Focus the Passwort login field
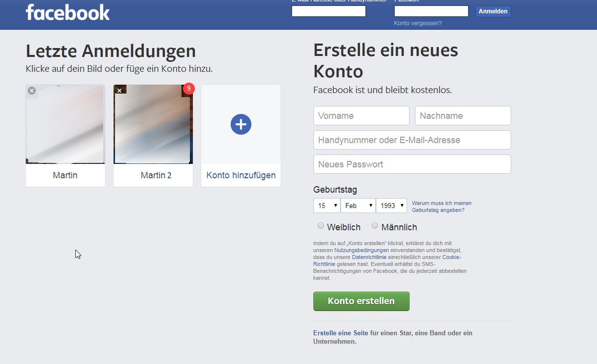Image resolution: width=597 pixels, height=364 pixels. pyautogui.click(x=431, y=11)
